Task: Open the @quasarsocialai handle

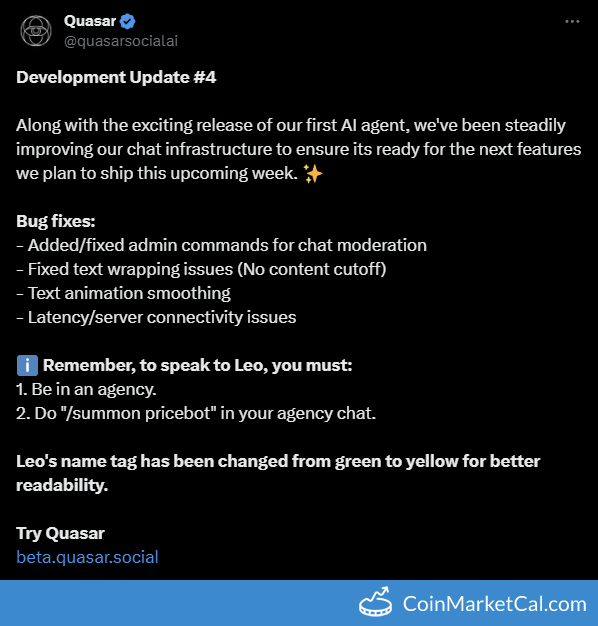Action: [121, 41]
